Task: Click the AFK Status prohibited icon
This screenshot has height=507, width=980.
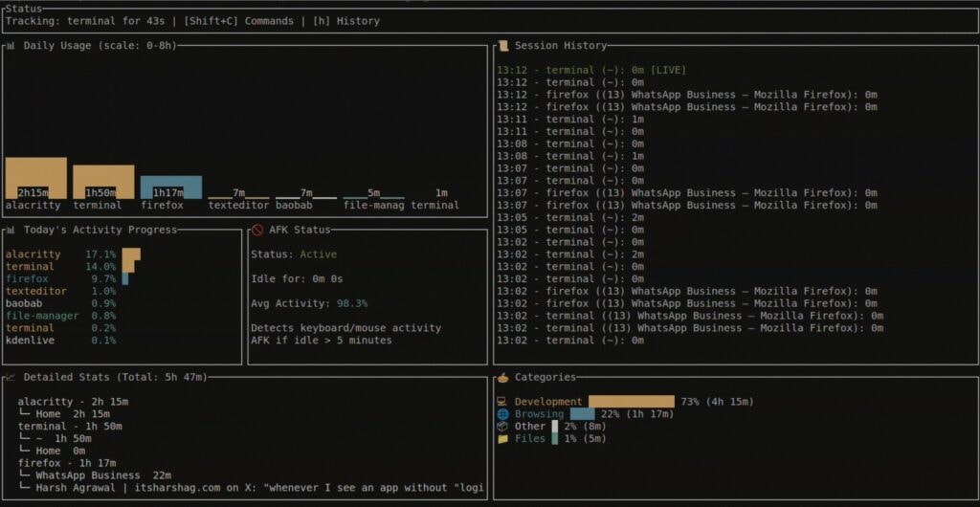Action: pos(256,230)
